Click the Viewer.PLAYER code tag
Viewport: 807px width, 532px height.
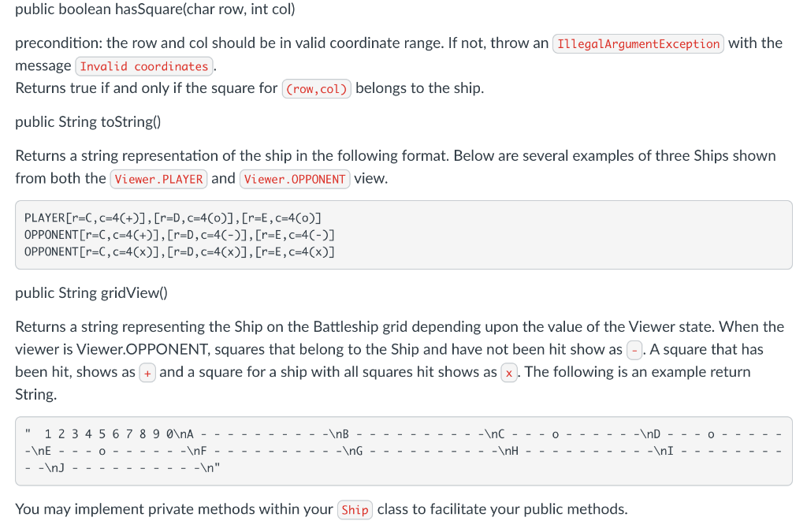click(158, 179)
